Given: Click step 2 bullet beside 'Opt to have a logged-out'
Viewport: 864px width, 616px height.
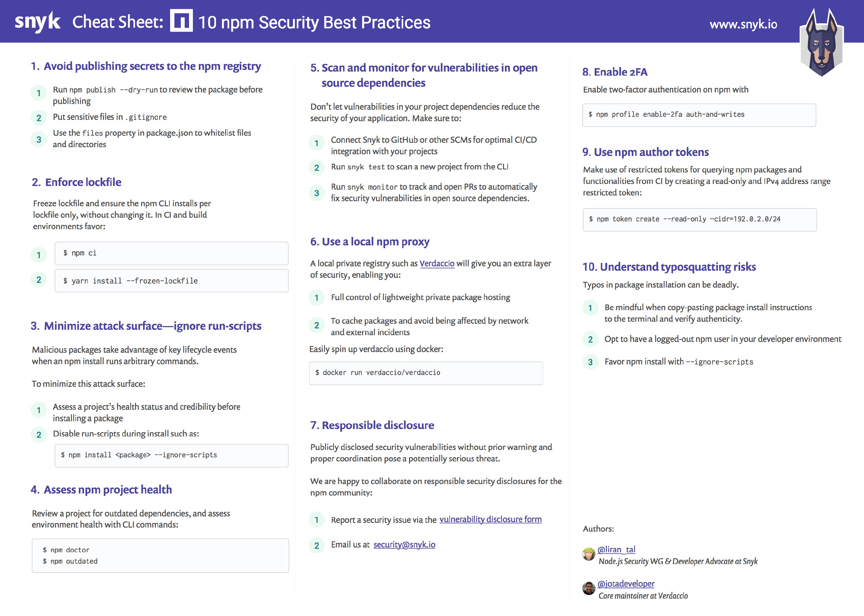Looking at the screenshot, I should coord(590,339).
